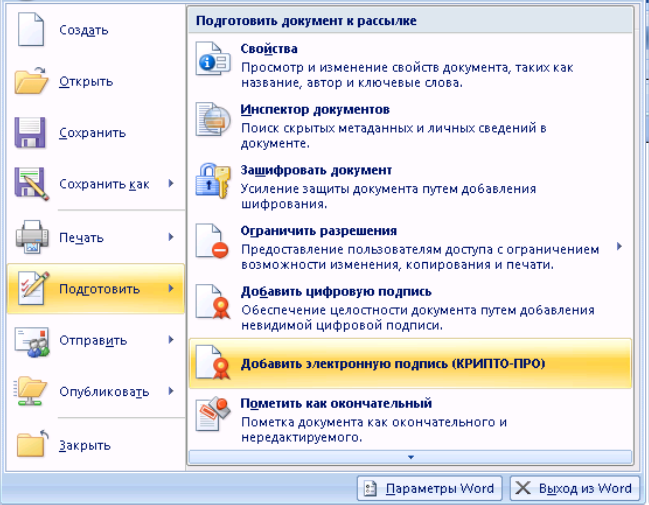Open Сохранить как menu item
Viewport: 649px width, 505px height.
tap(96, 184)
